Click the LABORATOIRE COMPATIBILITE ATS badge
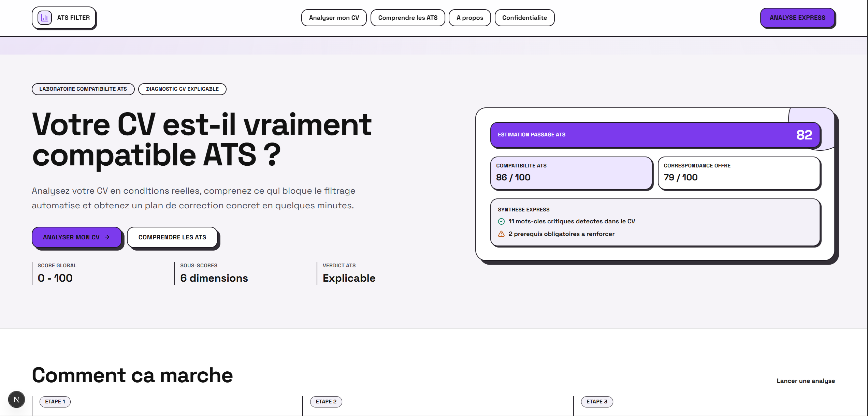 83,89
